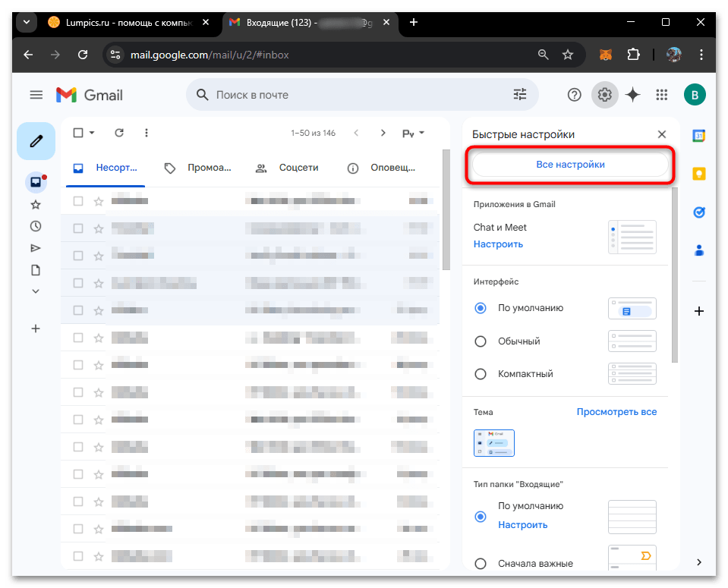Screen dimensions: 728x588
Task: Select the inbox type "По умолчанию" radio button
Action: click(x=481, y=517)
